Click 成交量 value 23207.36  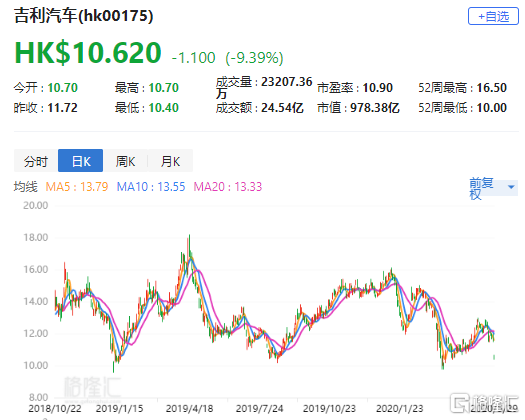click(x=287, y=82)
